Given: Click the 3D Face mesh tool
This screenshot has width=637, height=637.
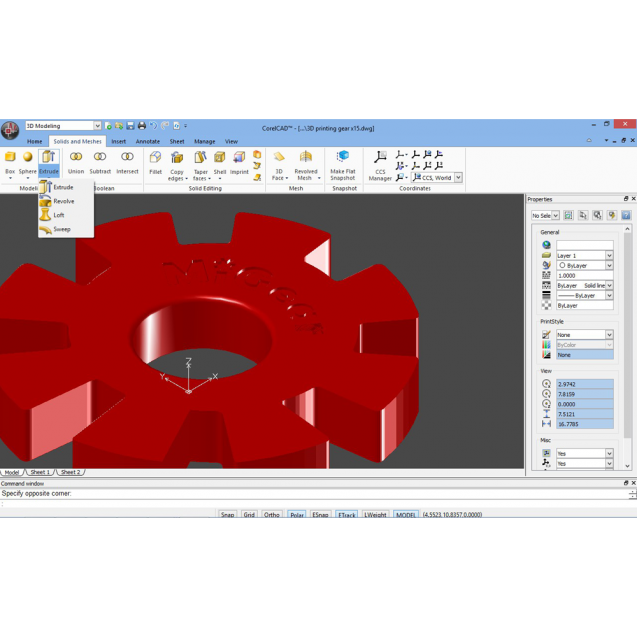Looking at the screenshot, I should (279, 166).
